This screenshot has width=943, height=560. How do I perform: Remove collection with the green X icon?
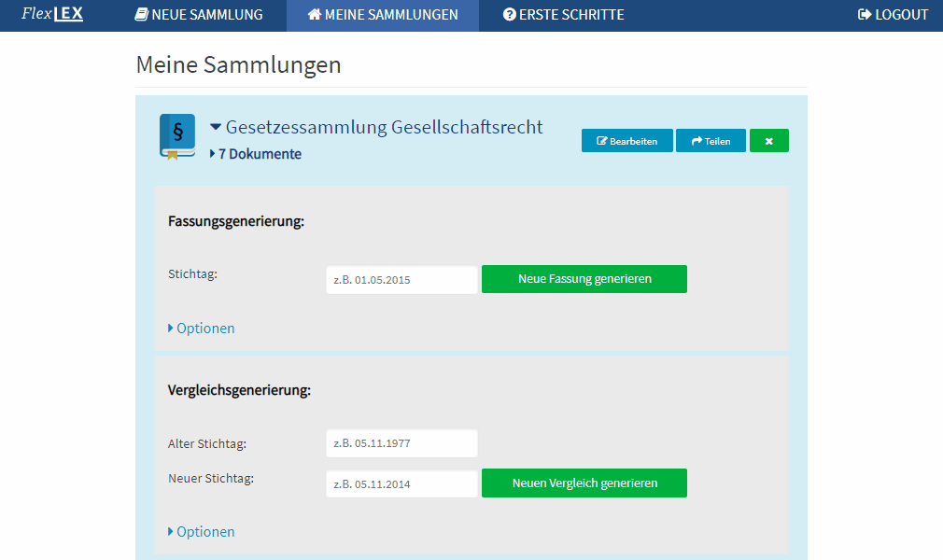click(x=768, y=140)
